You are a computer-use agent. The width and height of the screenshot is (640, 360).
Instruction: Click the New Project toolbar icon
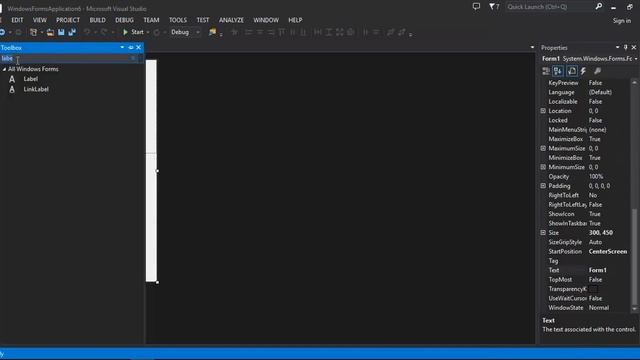[x=33, y=32]
